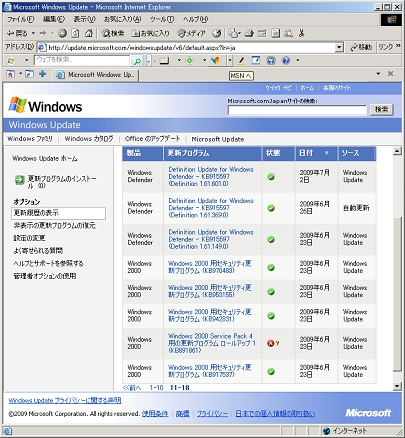Open the 表示(V) menu
405x438 pixels.
point(84,19)
